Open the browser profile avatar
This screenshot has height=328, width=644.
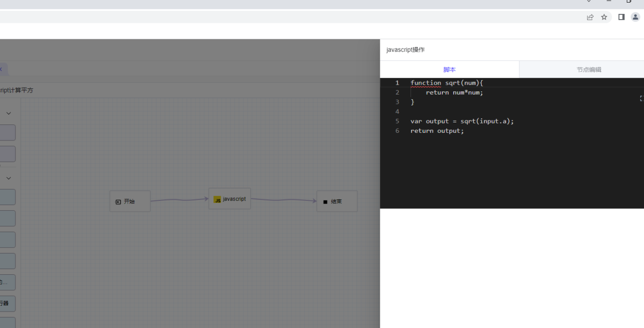click(x=635, y=17)
